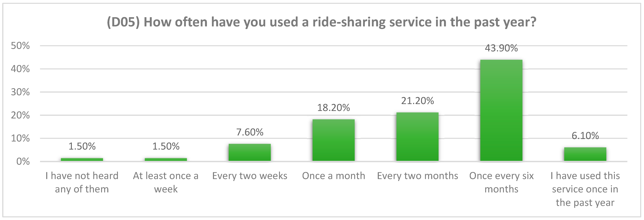Click the chart title about ride-sharing frequency
This screenshot has width=644, height=220.
[322, 22]
